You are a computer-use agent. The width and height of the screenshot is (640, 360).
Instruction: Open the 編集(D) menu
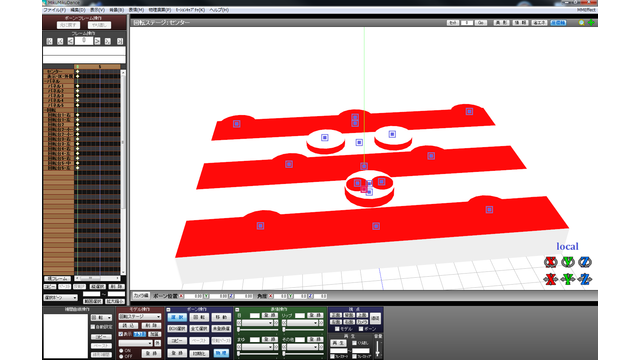coord(78,10)
